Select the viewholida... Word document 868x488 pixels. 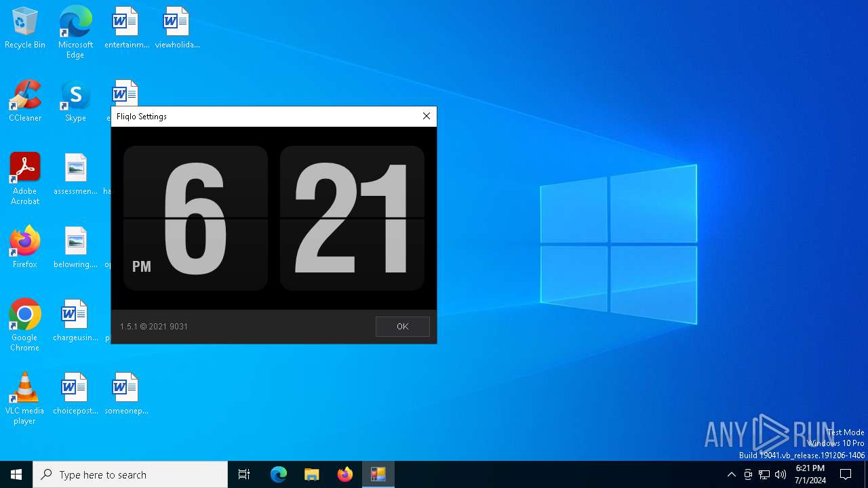(177, 28)
